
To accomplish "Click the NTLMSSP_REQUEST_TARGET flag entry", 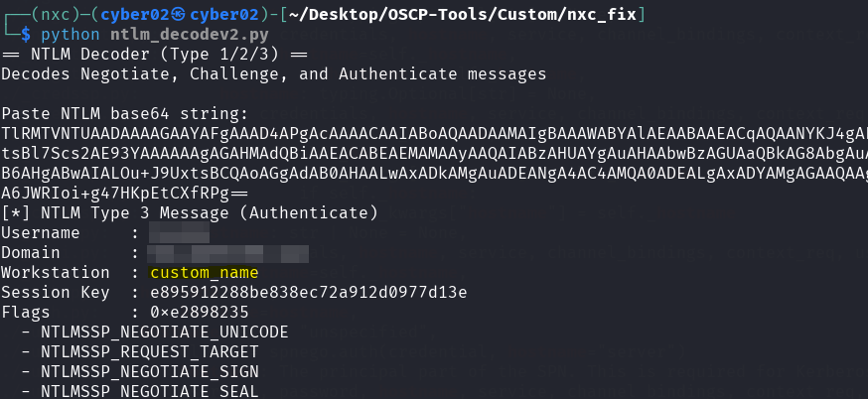I will (x=149, y=351).
